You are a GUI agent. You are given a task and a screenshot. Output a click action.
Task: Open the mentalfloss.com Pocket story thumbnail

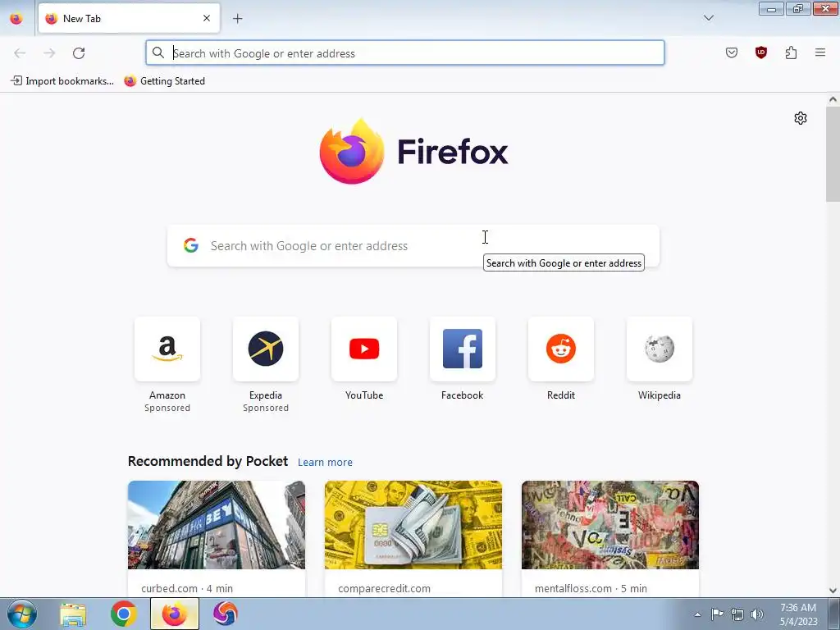click(610, 525)
